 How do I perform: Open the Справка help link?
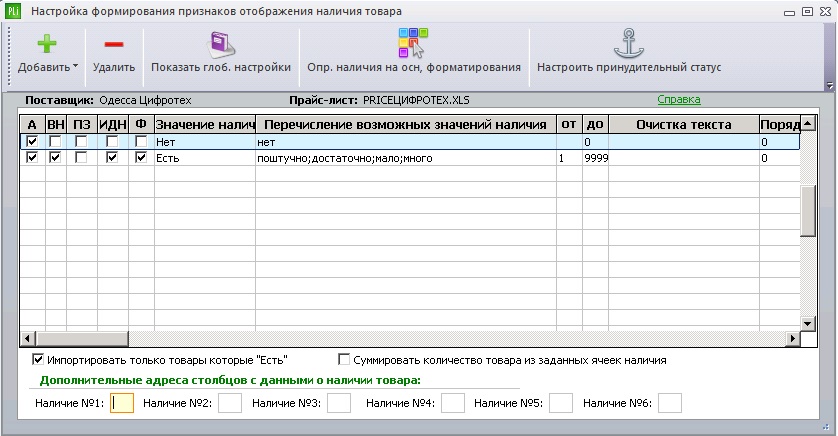679,99
